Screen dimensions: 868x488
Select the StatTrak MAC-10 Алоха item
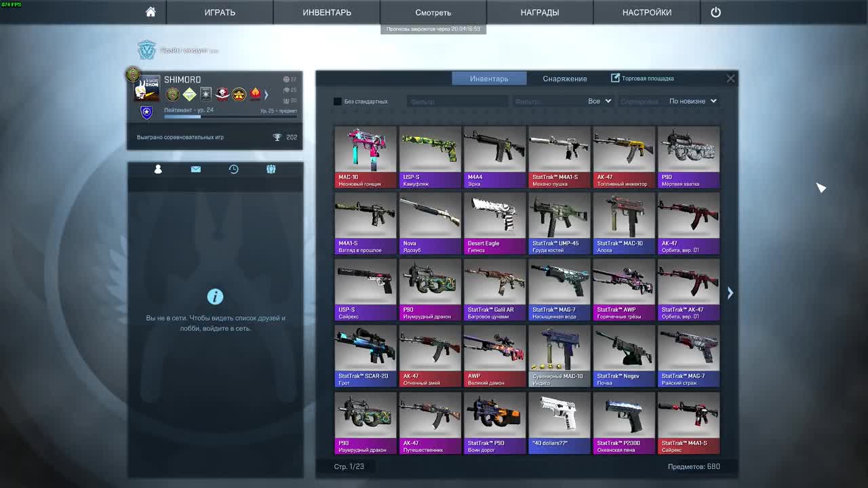point(624,224)
